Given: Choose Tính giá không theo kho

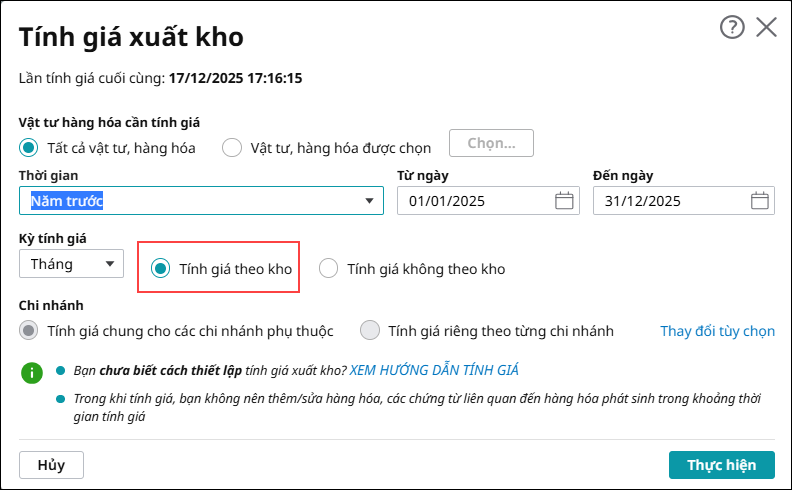Looking at the screenshot, I should click(329, 268).
